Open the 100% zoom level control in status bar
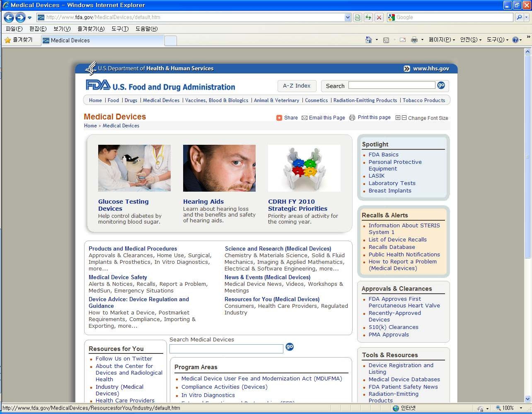The width and height of the screenshot is (532, 414). (x=509, y=408)
